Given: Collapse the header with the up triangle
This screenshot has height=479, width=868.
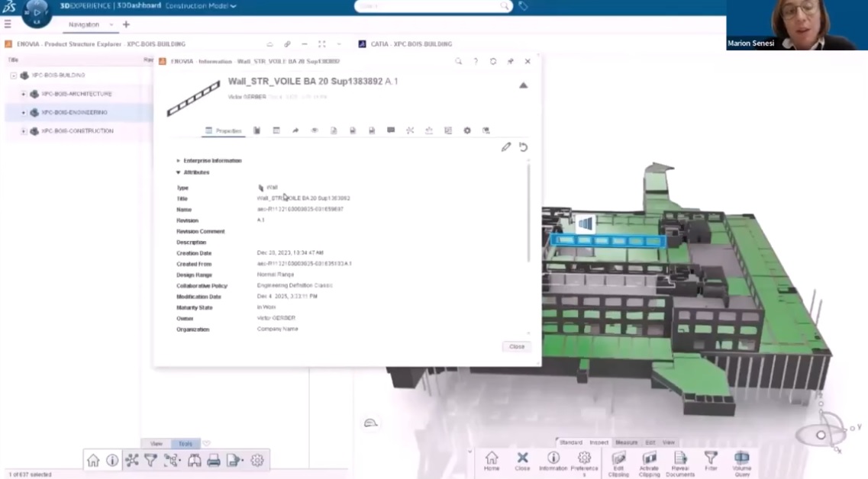Looking at the screenshot, I should tap(523, 85).
